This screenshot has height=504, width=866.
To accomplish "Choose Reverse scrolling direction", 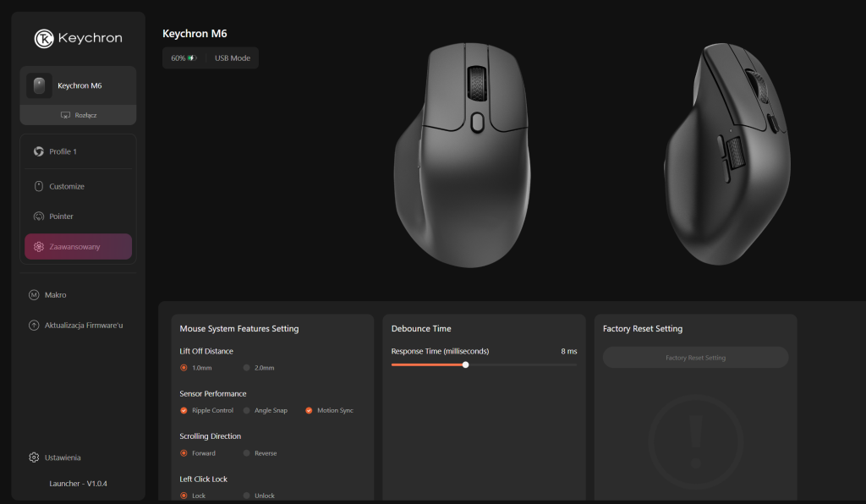I will tap(247, 453).
